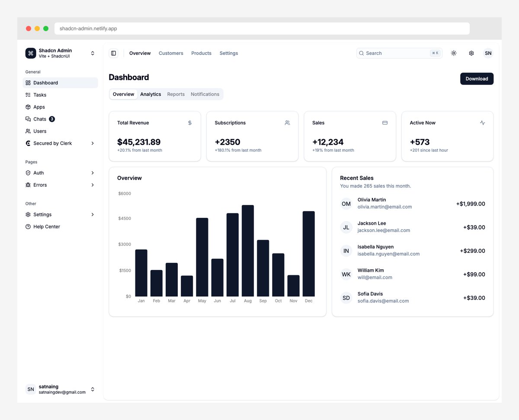Expand the Errors pages submenu
Screen dimensions: 519x420
pos(40,185)
